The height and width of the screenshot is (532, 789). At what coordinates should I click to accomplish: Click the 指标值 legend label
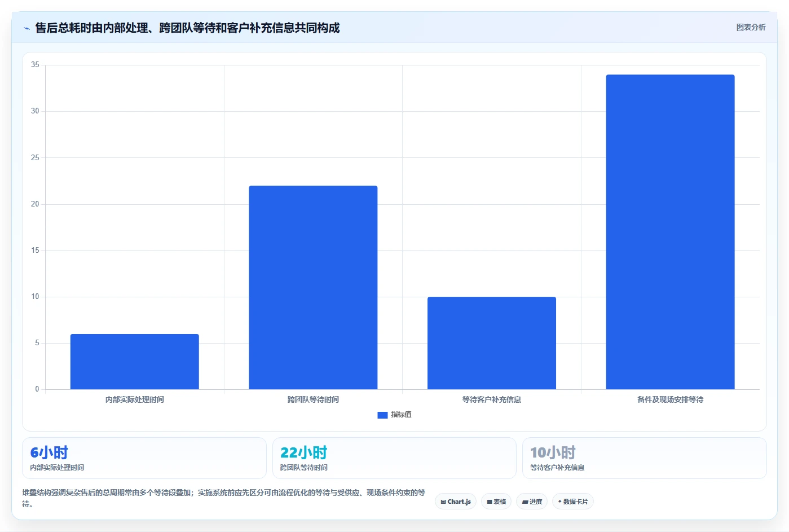401,415
